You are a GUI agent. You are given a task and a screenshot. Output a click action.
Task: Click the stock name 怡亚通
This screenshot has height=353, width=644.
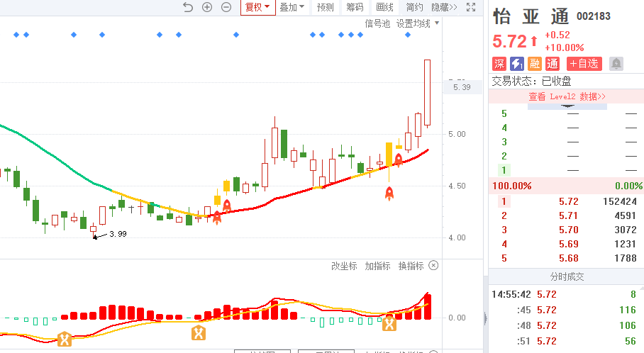pyautogui.click(x=531, y=16)
